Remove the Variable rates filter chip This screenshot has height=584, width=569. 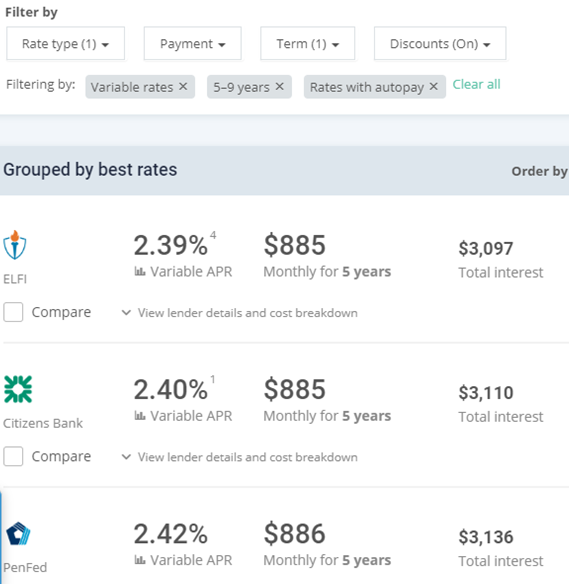click(x=183, y=86)
